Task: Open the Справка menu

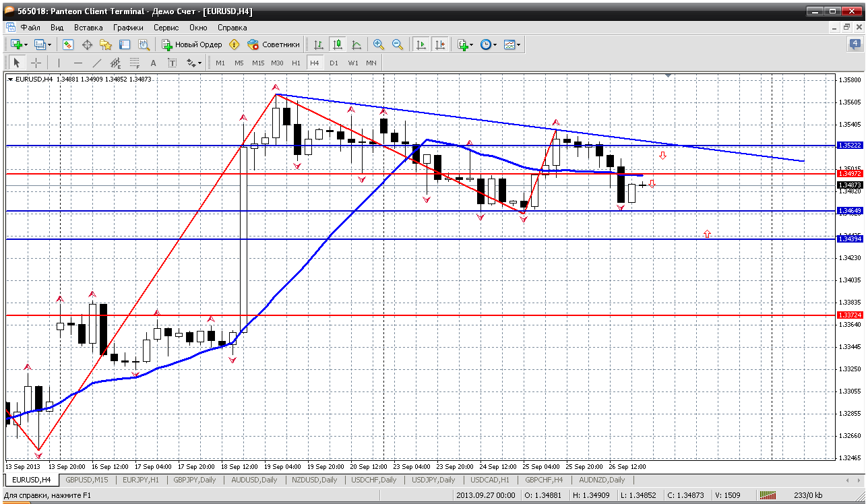Action: pos(232,28)
